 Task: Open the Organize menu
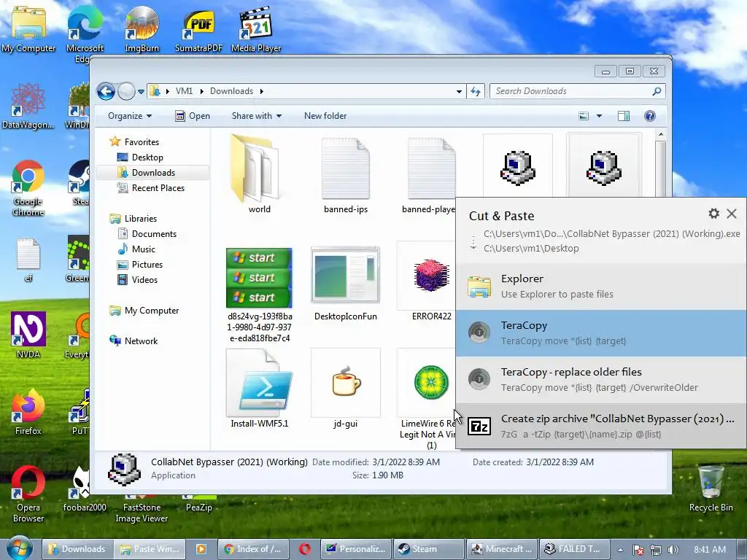click(130, 116)
